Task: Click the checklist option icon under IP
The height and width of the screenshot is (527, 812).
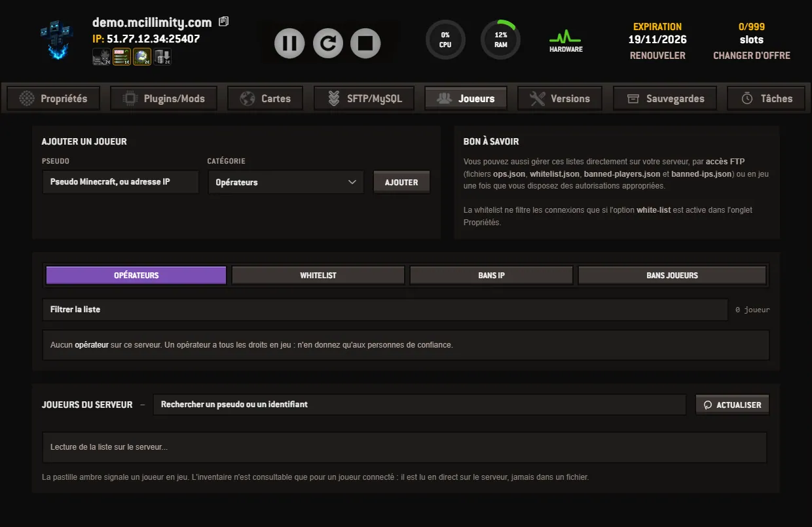Action: click(122, 57)
